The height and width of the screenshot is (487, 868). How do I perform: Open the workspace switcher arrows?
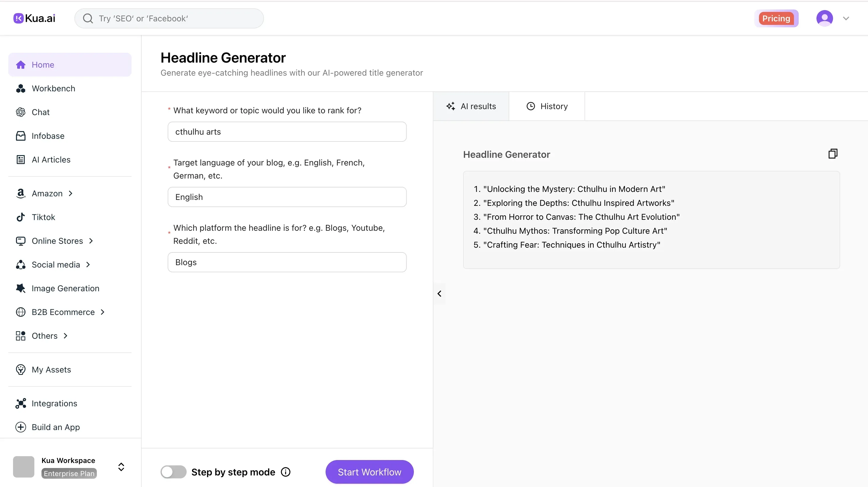(x=121, y=467)
